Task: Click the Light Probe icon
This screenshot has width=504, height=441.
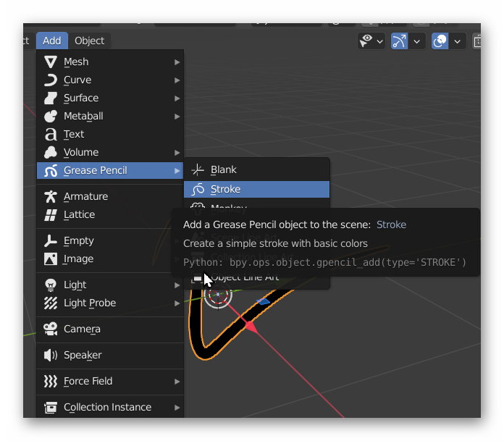Action: coord(51,303)
